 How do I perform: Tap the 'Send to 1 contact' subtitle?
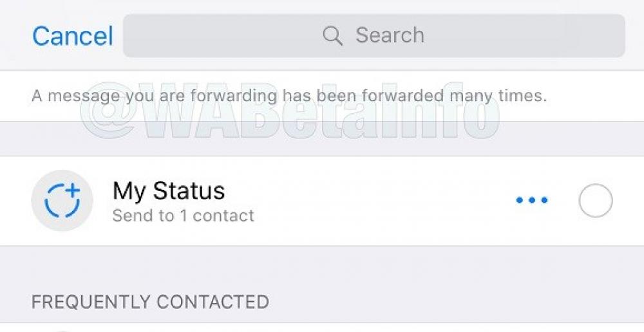click(183, 216)
